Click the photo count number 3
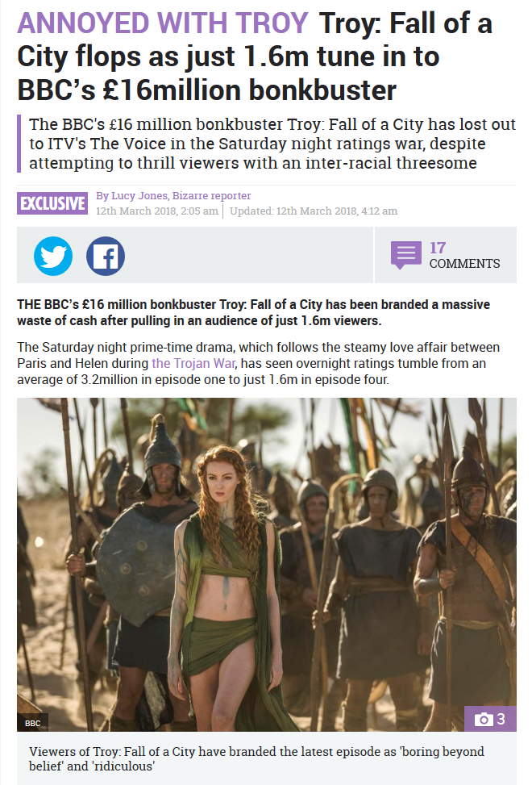The height and width of the screenshot is (785, 532). click(501, 720)
